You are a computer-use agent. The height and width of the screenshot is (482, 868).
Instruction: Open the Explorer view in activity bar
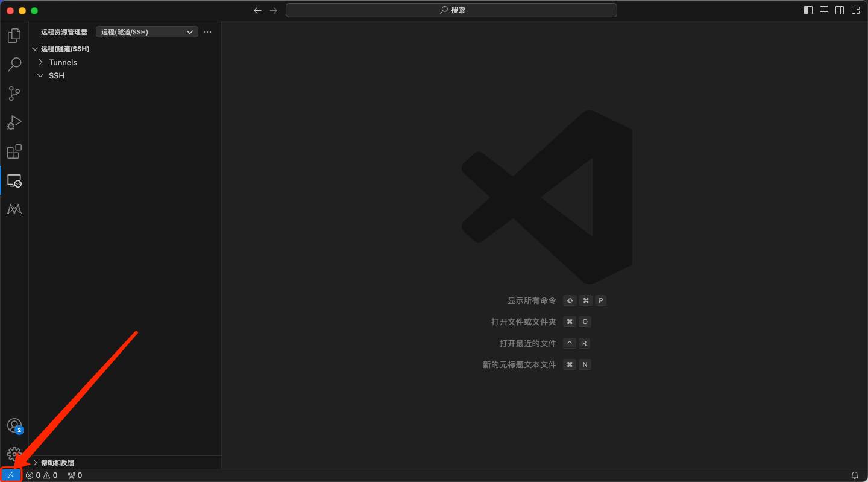coord(14,36)
